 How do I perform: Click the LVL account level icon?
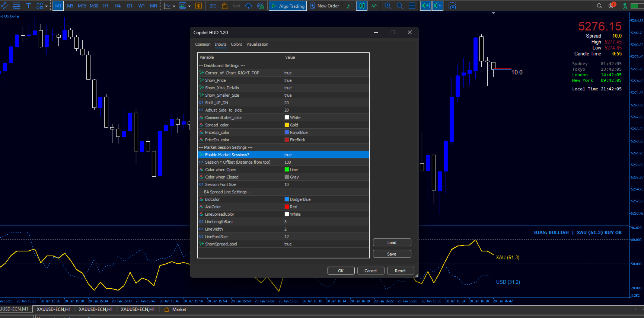point(625,6)
